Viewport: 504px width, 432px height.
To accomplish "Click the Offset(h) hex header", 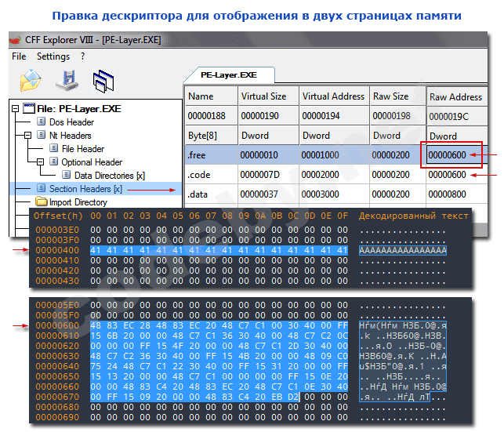I will pos(58,216).
